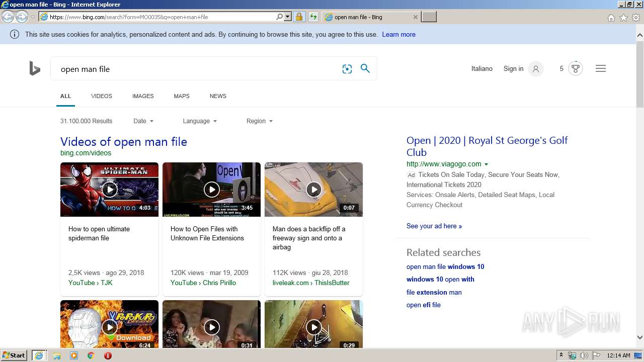This screenshot has height=362, width=644.
Task: Expand the viagogo ad URL dropdown arrow
Action: tap(486, 164)
